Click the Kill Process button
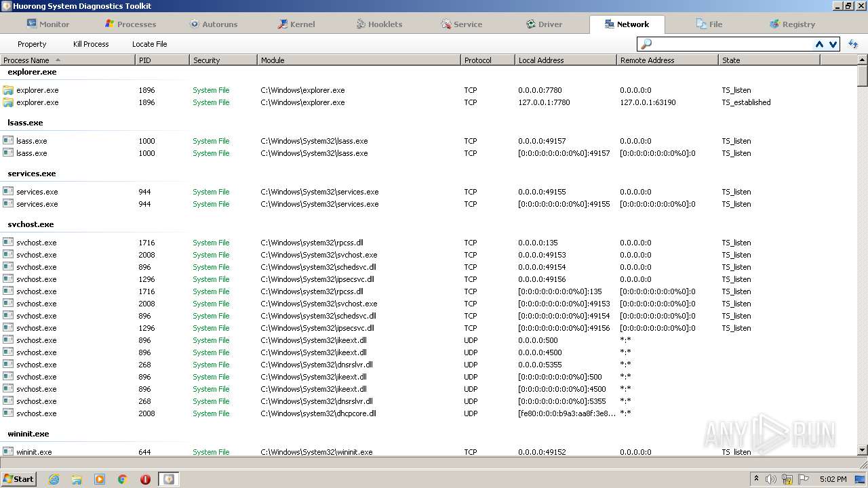 [91, 44]
